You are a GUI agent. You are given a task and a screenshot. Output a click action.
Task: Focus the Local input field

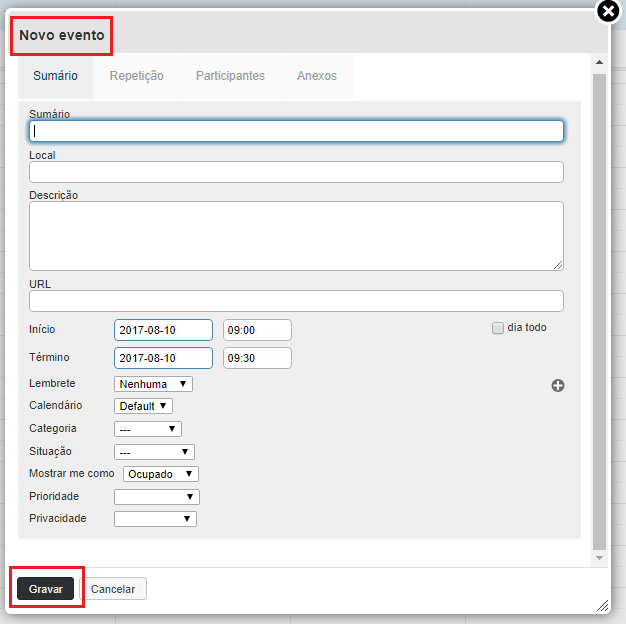[296, 172]
